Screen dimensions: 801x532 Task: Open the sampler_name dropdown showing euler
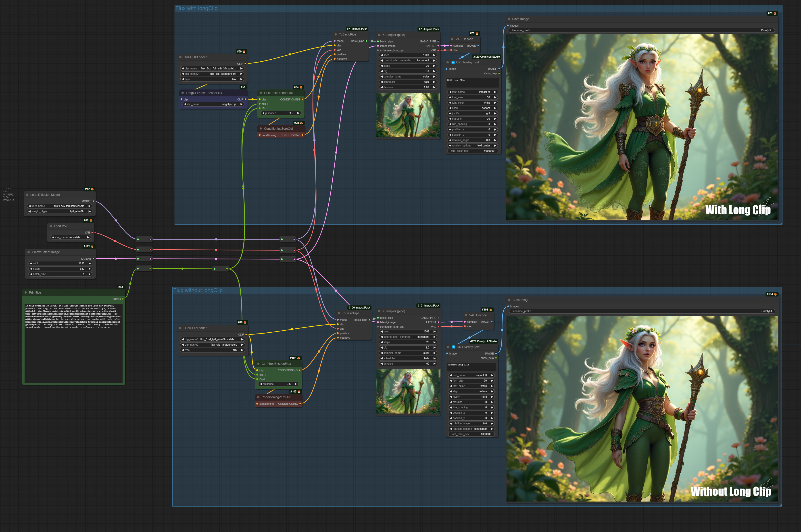tap(407, 77)
